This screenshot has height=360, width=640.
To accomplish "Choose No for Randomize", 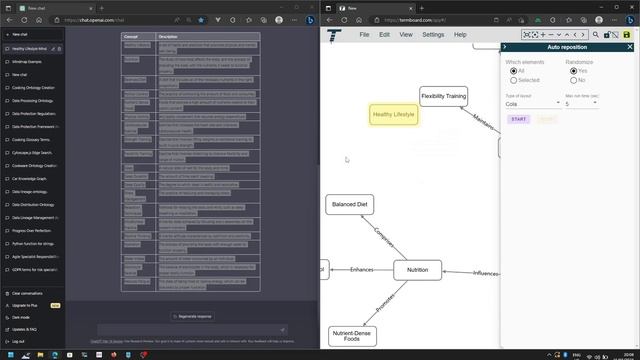I will pyautogui.click(x=573, y=80).
